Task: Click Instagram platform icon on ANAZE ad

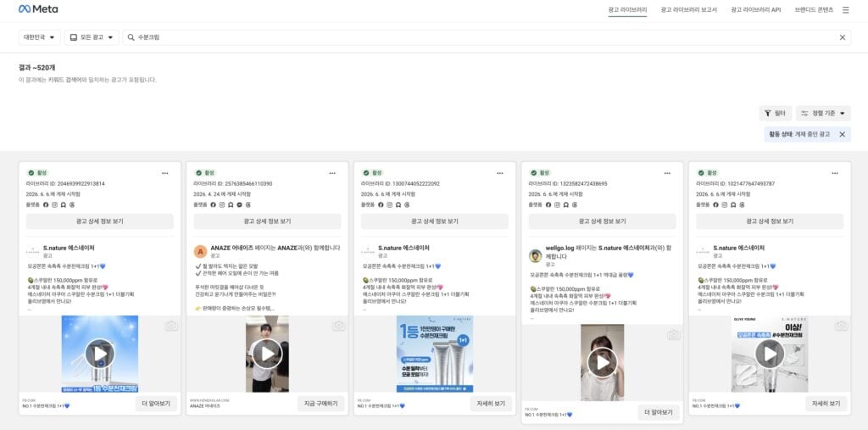Action: (x=222, y=205)
